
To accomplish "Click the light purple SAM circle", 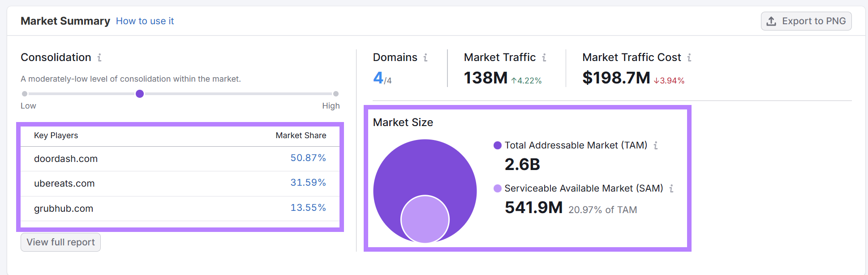I will (x=425, y=219).
